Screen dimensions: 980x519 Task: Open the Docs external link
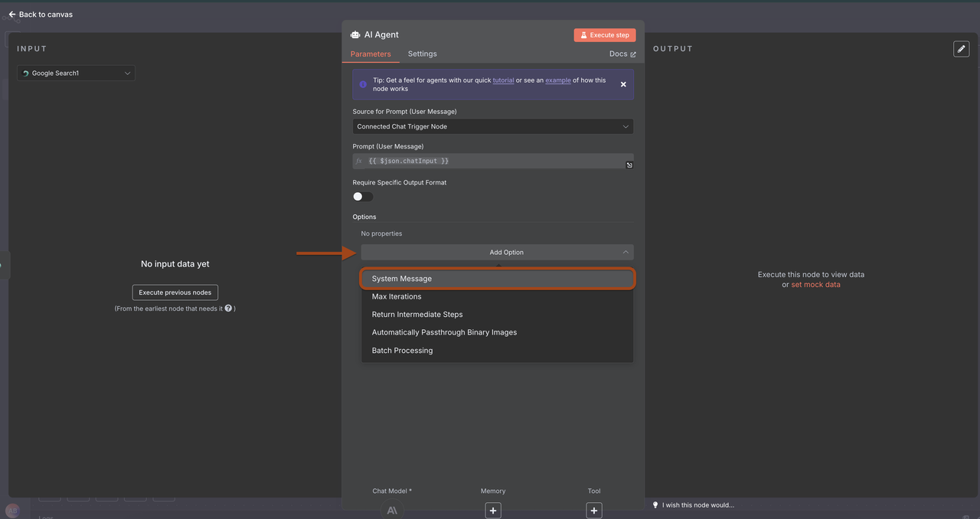622,54
